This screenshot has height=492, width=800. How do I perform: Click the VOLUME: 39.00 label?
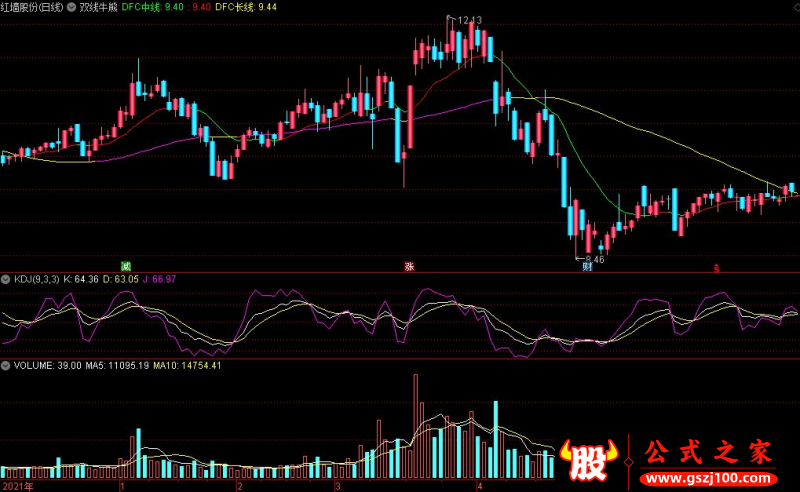pos(47,365)
